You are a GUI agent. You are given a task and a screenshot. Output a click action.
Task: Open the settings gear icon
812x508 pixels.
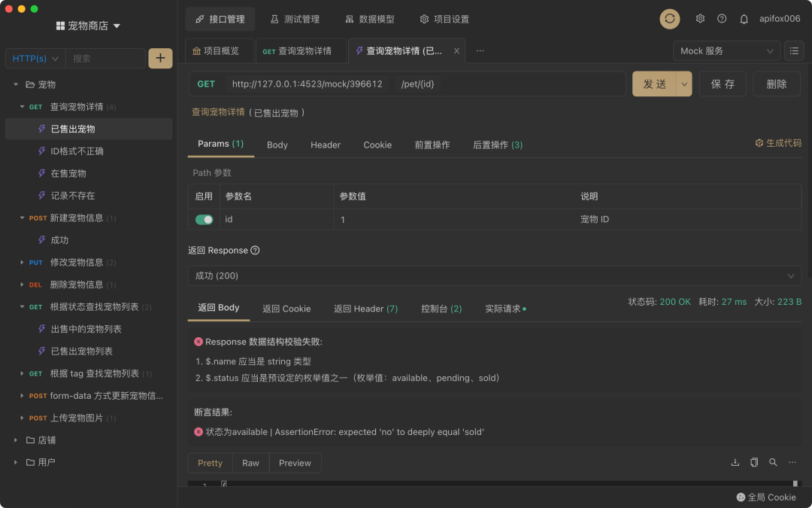pyautogui.click(x=700, y=19)
